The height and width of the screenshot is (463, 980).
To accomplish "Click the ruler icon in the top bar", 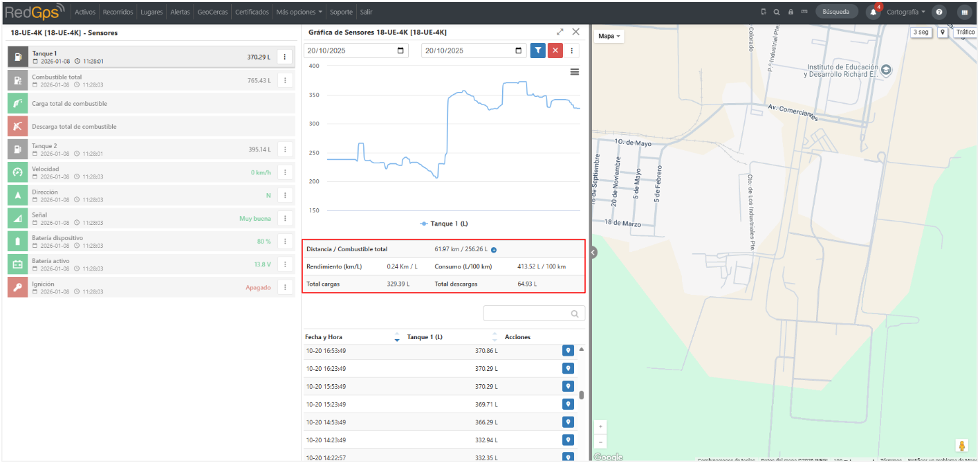I will (804, 12).
